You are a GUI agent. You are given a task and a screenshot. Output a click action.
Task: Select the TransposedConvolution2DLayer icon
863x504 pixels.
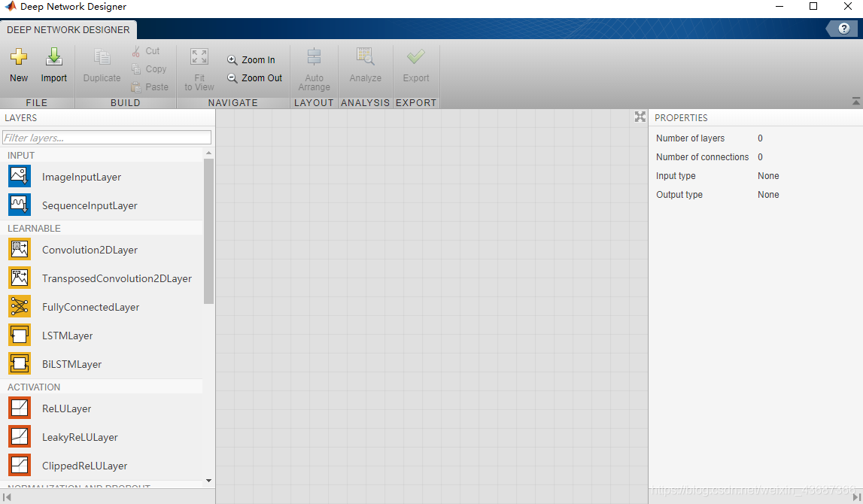point(20,278)
